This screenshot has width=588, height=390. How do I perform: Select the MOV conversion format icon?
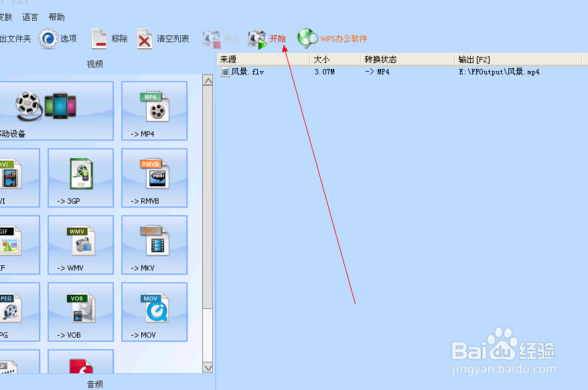(153, 312)
